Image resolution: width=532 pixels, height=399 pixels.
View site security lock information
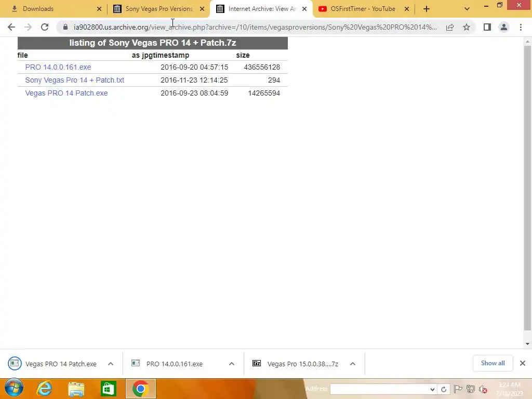[x=65, y=27]
